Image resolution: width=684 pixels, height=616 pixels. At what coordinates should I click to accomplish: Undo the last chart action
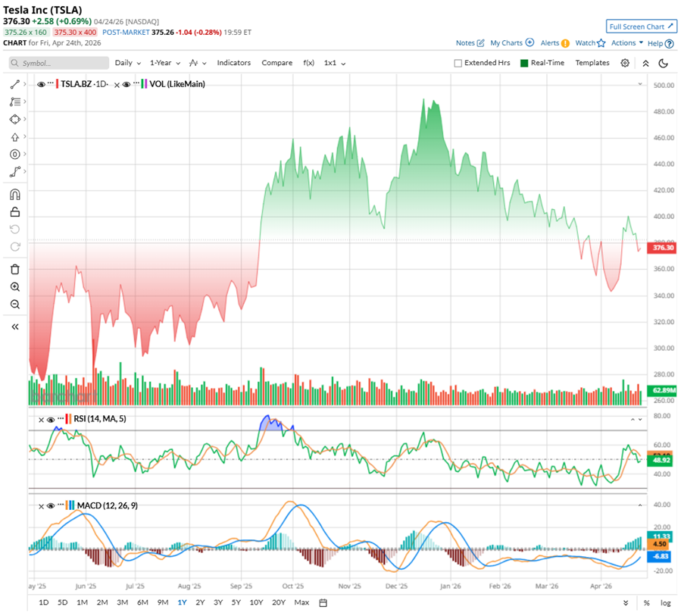coord(15,230)
